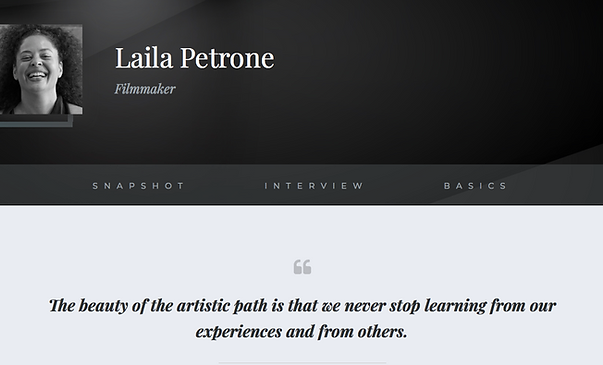
Task: Click the gray shadow bar beneath the photo
Action: (x=36, y=121)
